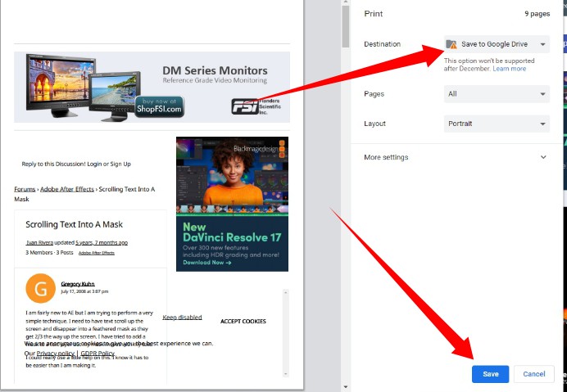Click the ShopFSI.com badge in the banner
Image resolution: width=567 pixels, height=392 pixels.
pos(160,106)
